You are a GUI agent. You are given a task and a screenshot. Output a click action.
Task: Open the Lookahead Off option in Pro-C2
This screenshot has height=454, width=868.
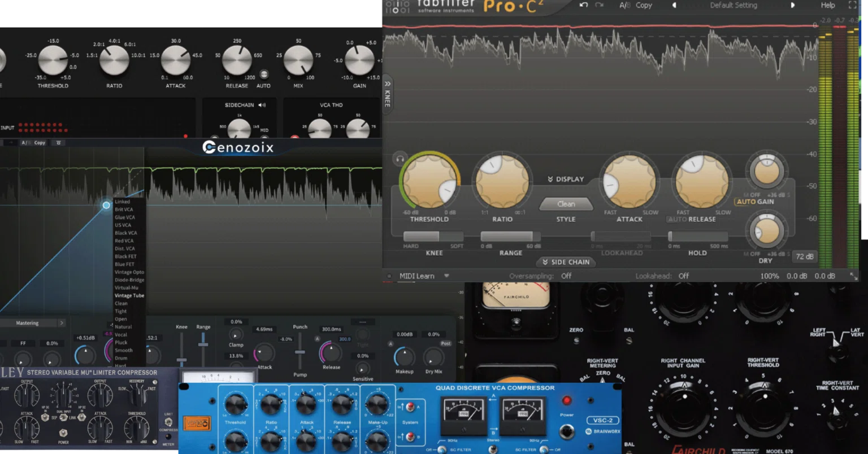[684, 276]
